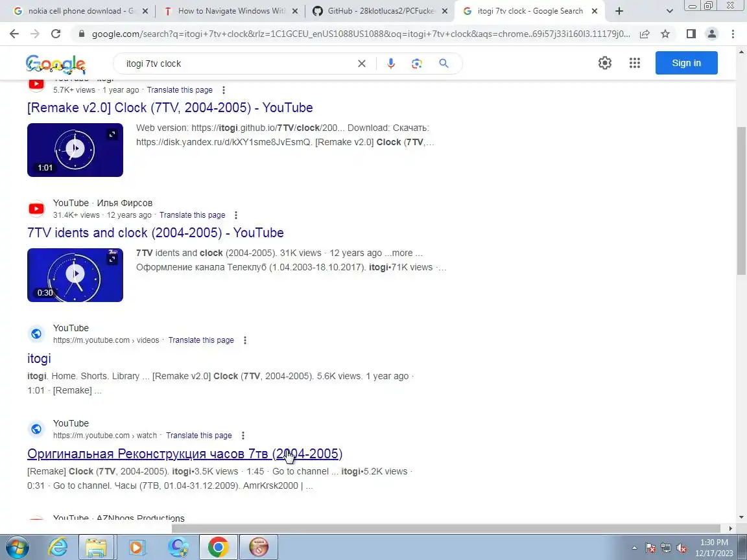Viewport: 747px width, 560px height.
Task: Click the scrollbar down arrow
Action: point(741,517)
